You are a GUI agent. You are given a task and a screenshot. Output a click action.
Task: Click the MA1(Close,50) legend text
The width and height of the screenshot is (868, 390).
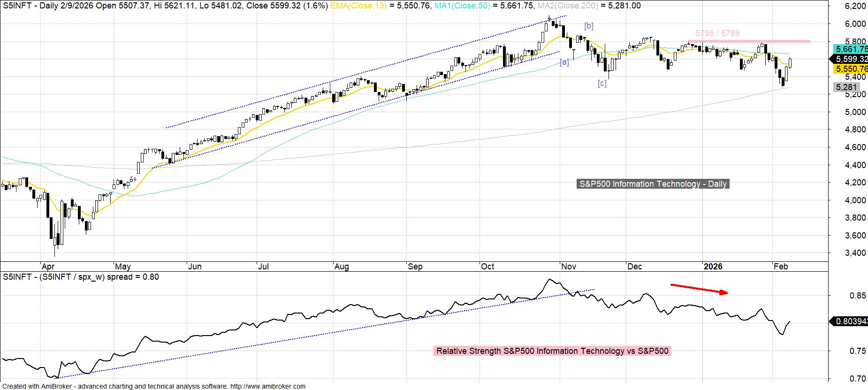tap(462, 6)
